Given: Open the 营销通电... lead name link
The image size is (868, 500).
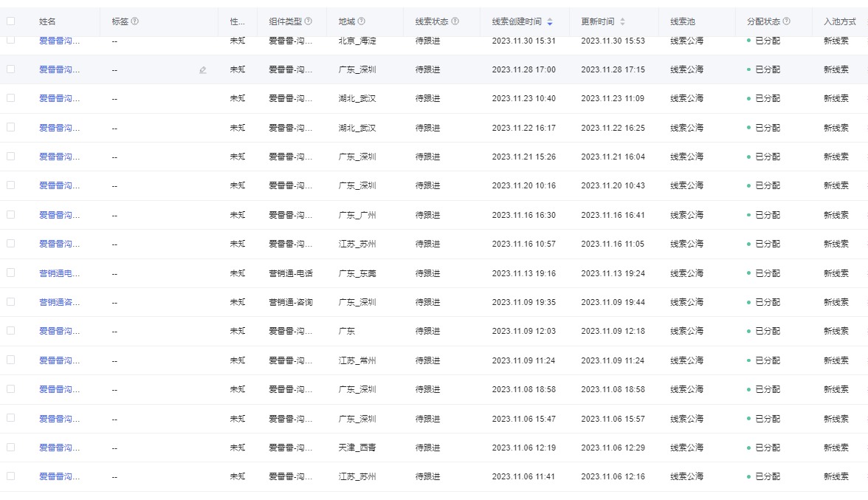Looking at the screenshot, I should 59,273.
